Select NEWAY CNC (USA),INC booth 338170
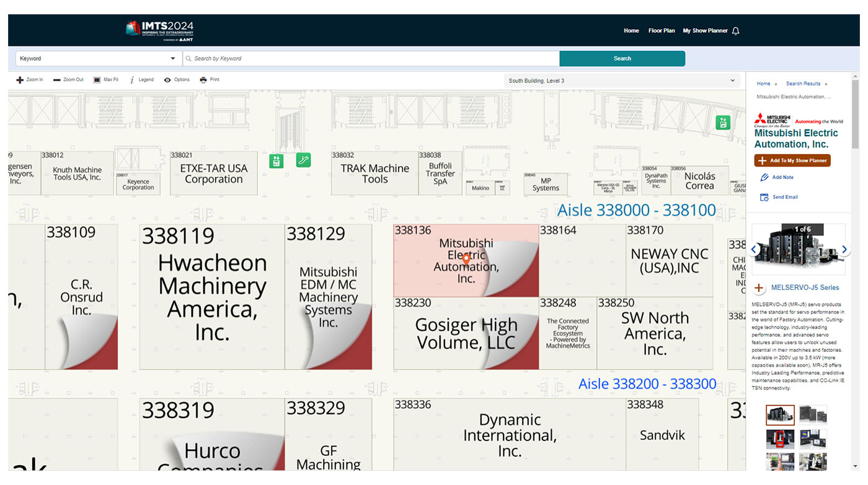 [669, 261]
